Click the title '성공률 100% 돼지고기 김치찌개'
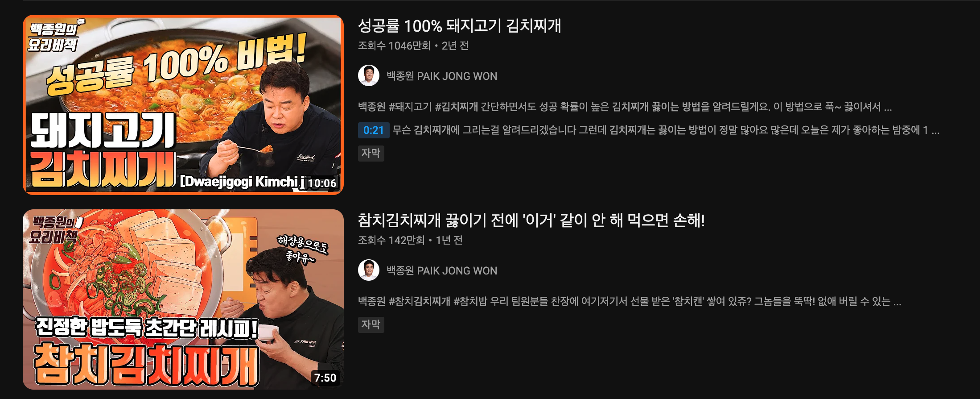Image resolution: width=980 pixels, height=399 pixels. 459,26
